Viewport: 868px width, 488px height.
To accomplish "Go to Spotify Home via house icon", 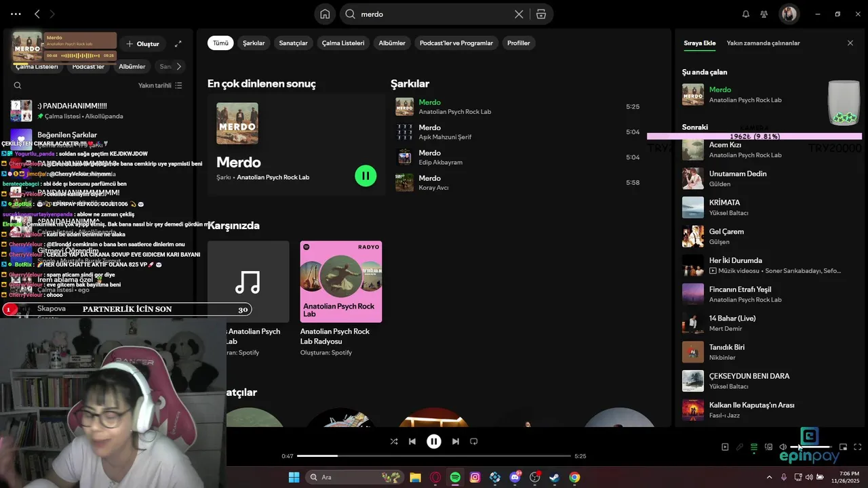I will point(325,14).
